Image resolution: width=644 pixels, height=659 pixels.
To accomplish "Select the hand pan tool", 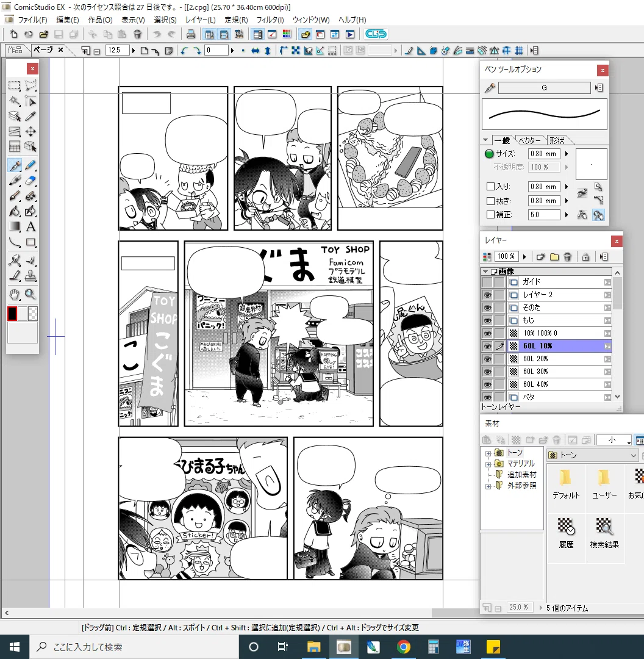I will click(14, 294).
